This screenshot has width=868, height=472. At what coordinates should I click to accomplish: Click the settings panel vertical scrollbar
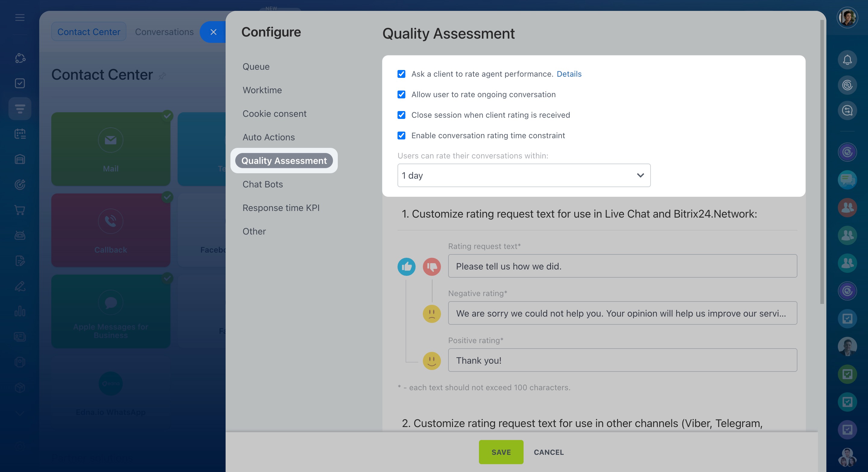[822, 162]
